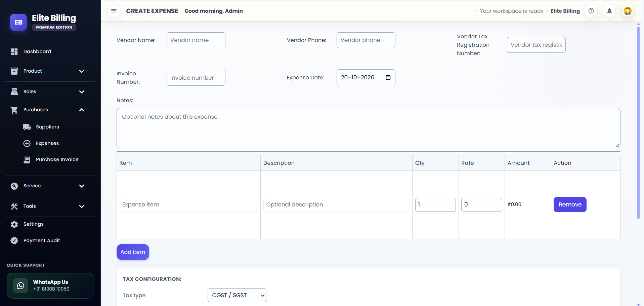
Task: Click the Vendor phone input field
Action: [x=366, y=40]
